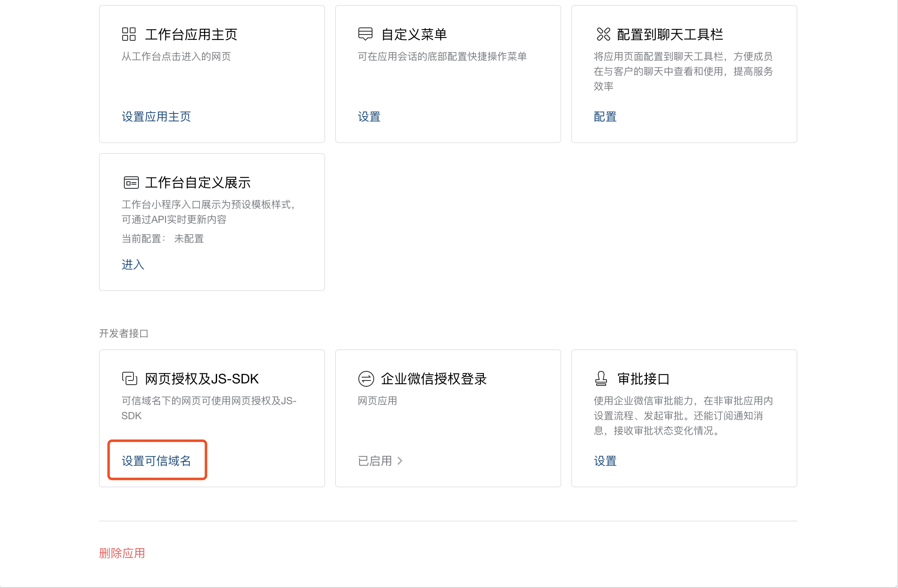Click the 网页授权及JS-SDK heading
Screen dimensions: 898x588
point(202,378)
